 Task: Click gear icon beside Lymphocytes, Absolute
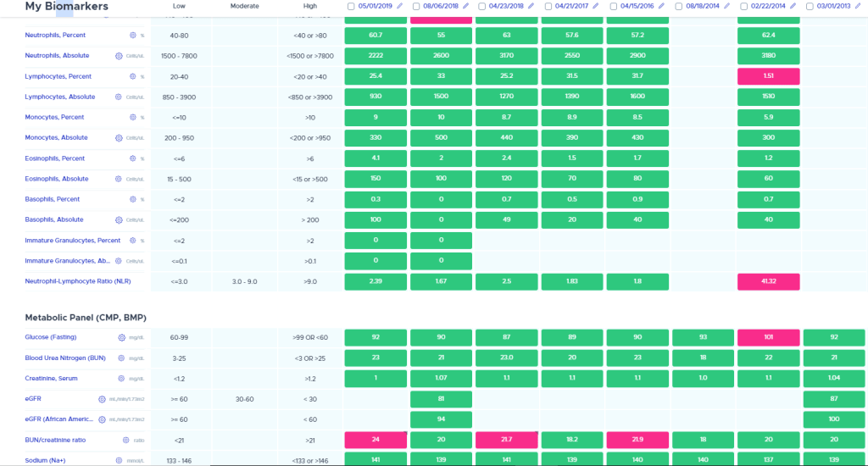click(x=119, y=97)
